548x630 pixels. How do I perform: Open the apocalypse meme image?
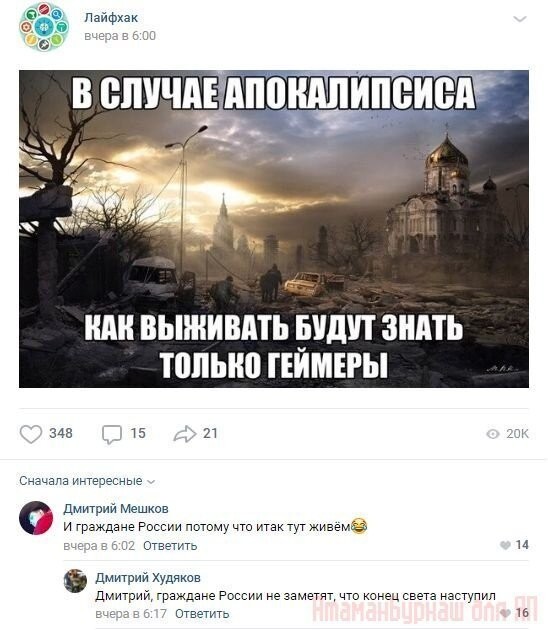pyautogui.click(x=274, y=229)
